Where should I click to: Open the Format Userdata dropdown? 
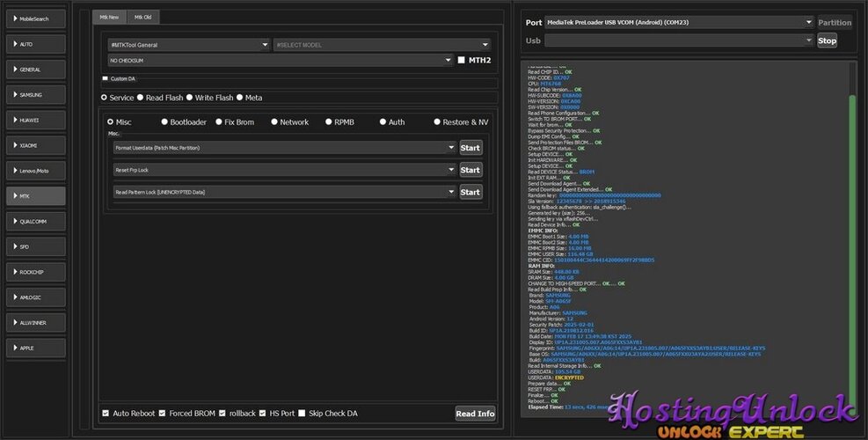tap(285, 148)
